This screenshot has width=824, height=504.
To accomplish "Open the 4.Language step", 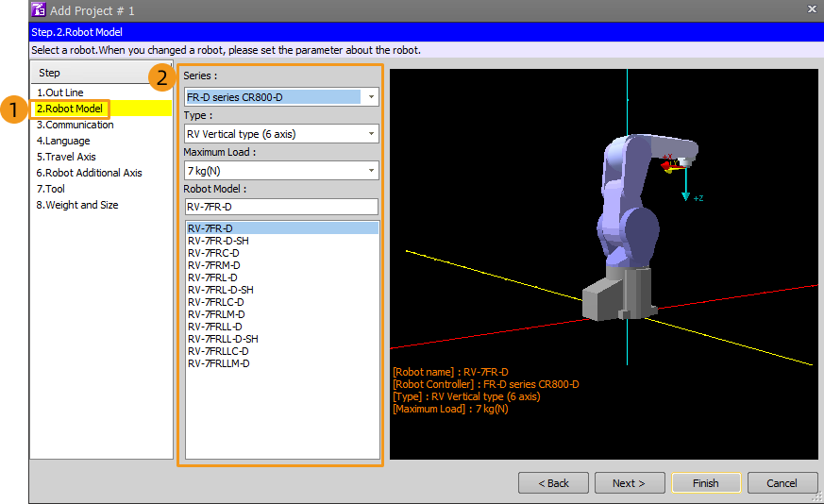I will 63,141.
